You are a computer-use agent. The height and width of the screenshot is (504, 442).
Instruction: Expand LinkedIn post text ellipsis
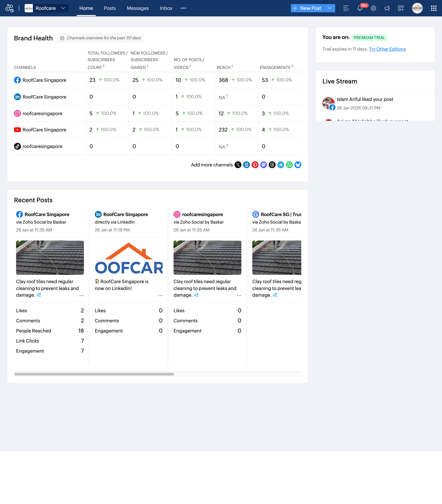click(x=160, y=295)
